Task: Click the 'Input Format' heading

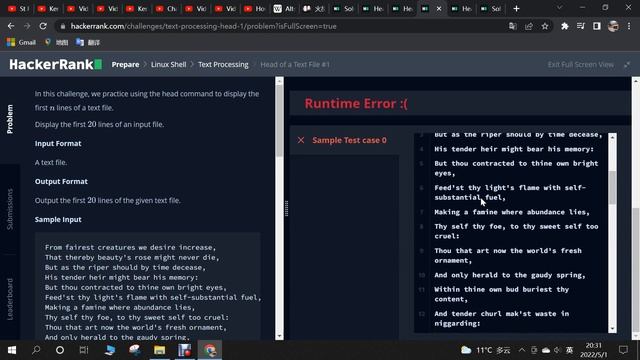Action: pos(58,143)
